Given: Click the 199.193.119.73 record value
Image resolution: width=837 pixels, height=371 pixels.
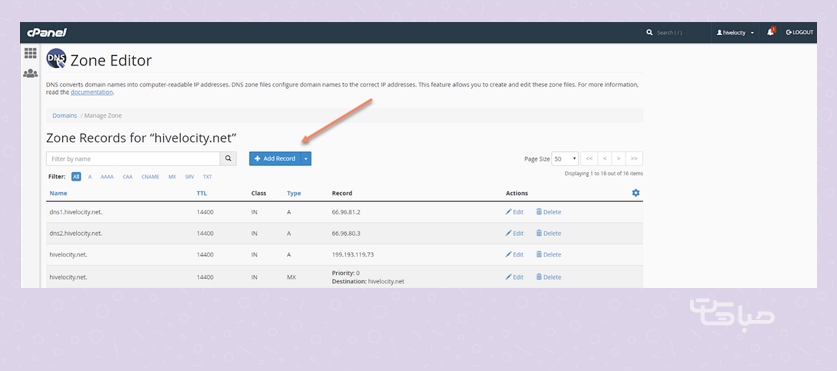Looking at the screenshot, I should coord(352,255).
